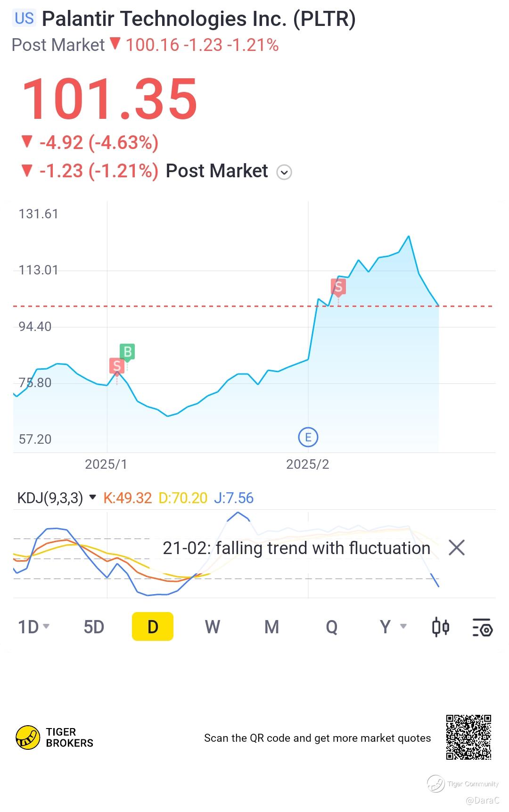Click the green B buy marker
The width and height of the screenshot is (509, 812).
point(127,352)
